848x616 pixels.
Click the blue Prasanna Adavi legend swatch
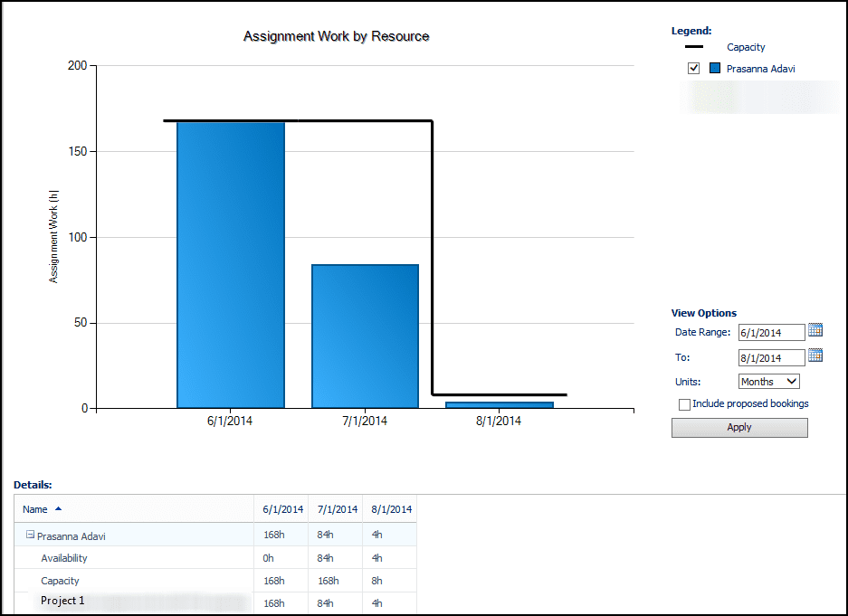(x=715, y=68)
